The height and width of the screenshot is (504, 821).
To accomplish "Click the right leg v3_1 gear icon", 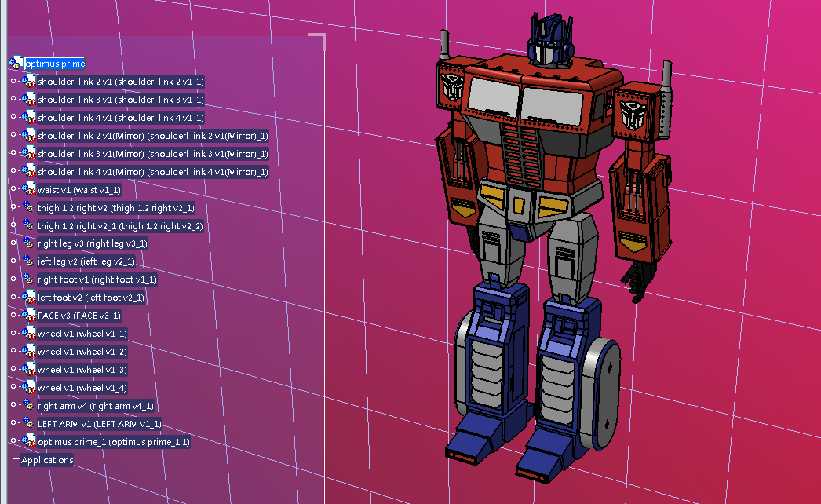I will click(x=28, y=243).
